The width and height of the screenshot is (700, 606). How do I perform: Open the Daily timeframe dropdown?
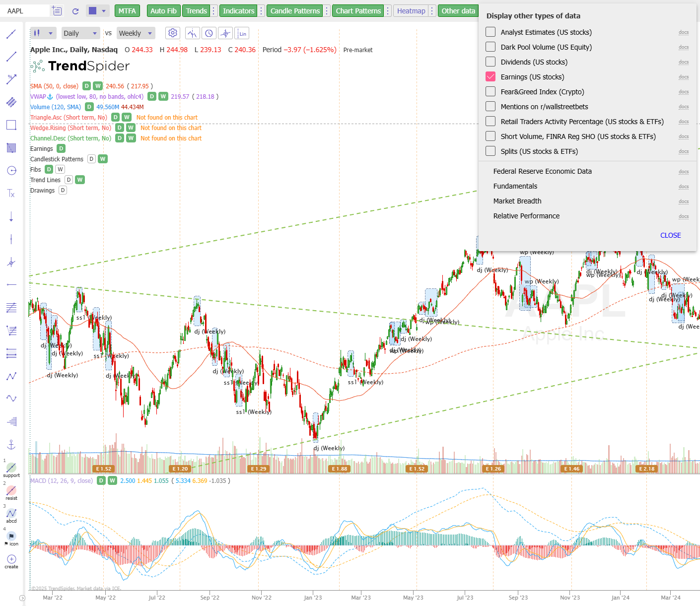point(81,33)
